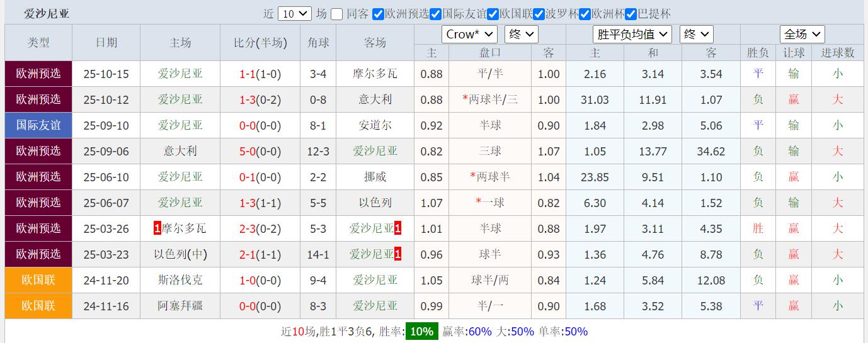Uncheck the 欧洲杯 filter checkbox
This screenshot has width=868, height=343.
click(x=585, y=14)
